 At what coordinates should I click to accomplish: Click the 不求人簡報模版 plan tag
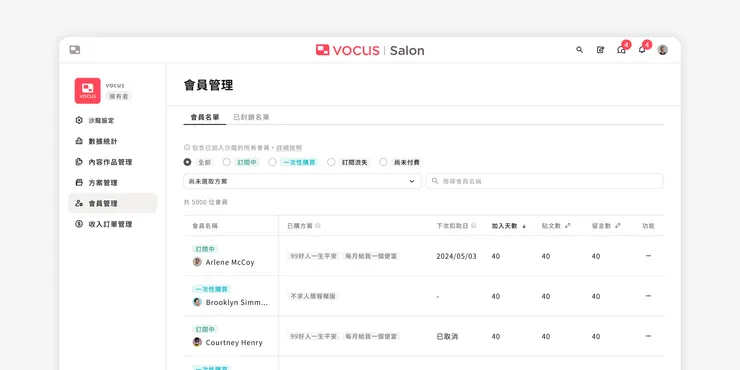pyautogui.click(x=313, y=296)
